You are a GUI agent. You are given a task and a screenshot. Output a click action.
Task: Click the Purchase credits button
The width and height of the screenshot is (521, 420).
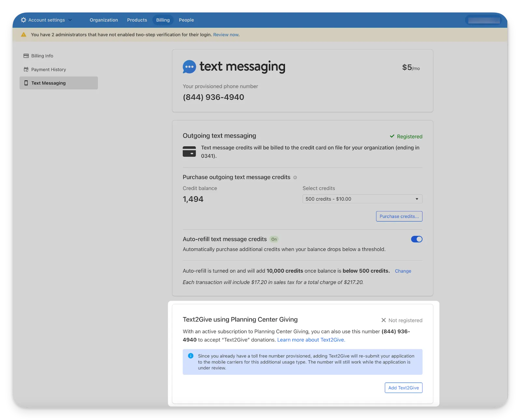click(x=399, y=216)
